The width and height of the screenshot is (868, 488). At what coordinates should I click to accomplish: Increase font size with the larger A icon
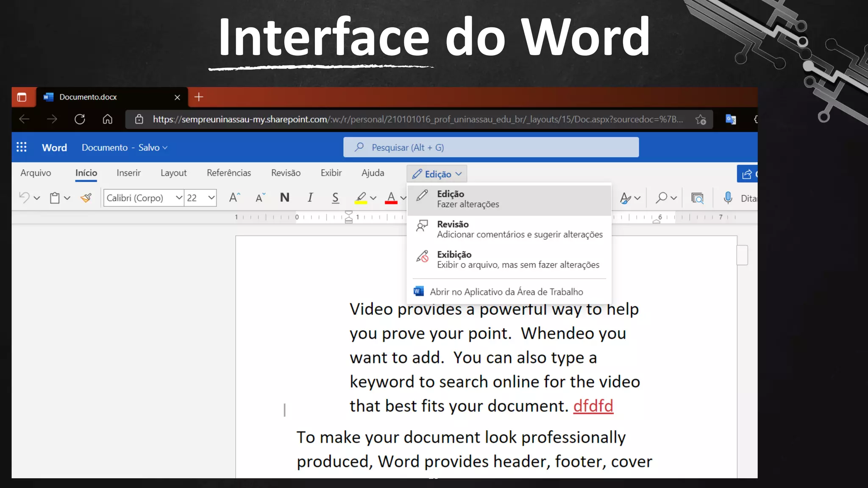[x=234, y=197]
